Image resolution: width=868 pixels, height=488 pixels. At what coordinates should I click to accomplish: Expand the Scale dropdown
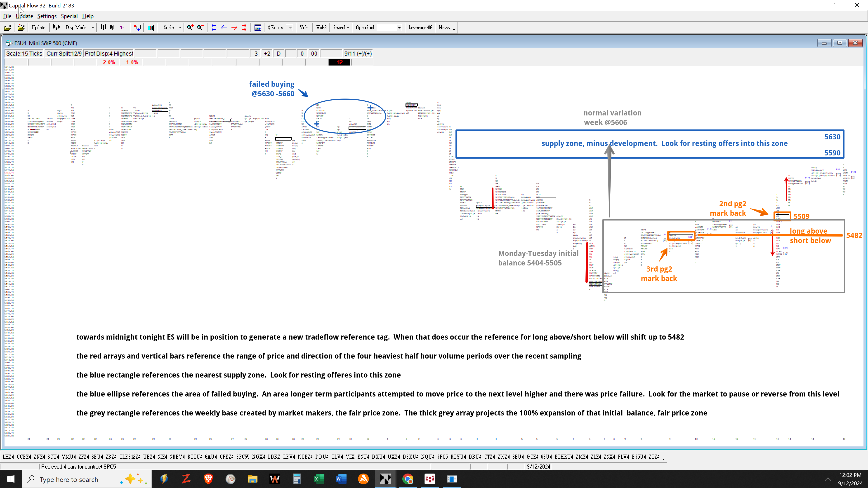point(180,28)
